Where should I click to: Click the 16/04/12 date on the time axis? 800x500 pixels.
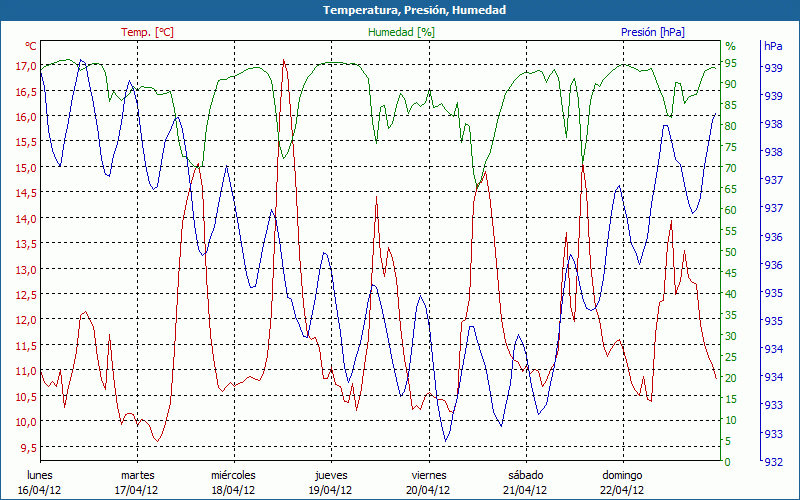tap(40, 490)
